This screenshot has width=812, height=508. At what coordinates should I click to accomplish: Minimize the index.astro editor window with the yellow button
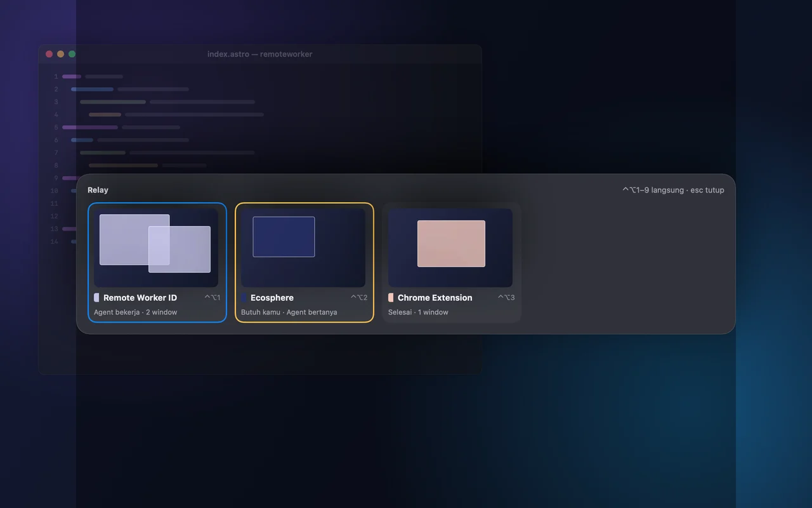pos(60,54)
